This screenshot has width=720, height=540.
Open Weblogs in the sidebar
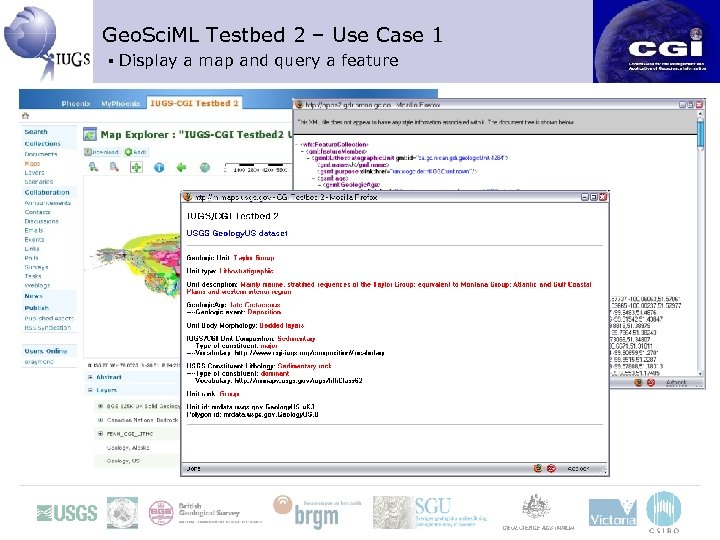point(37,286)
